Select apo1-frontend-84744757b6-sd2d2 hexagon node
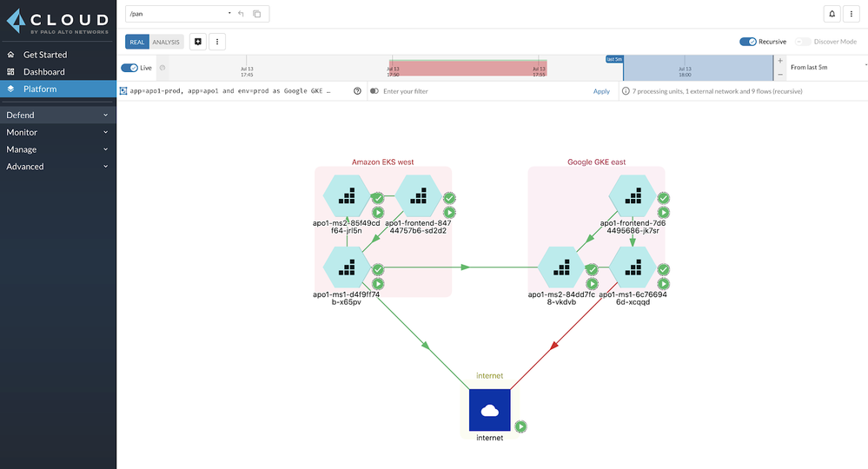 click(x=419, y=195)
